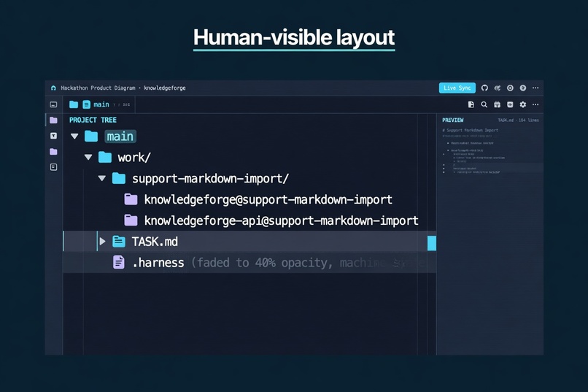Click the bottom document sidebar icon
The height and width of the screenshot is (392, 588).
point(54,167)
